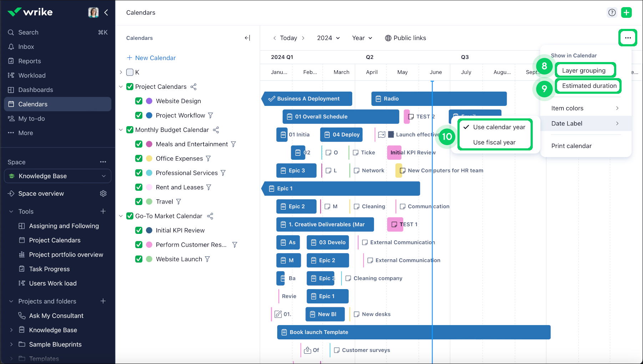
Task: Collapse the Monthly Budget Calendar tree
Action: tap(121, 130)
